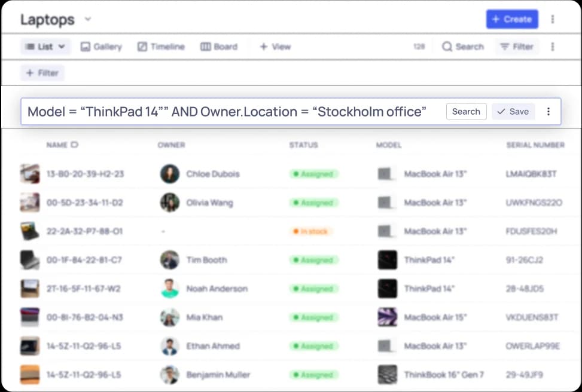Image resolution: width=582 pixels, height=392 pixels.
Task: Switch to the Board view
Action: click(x=219, y=47)
